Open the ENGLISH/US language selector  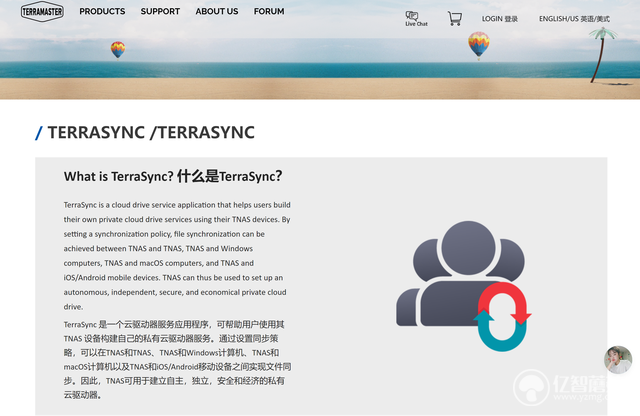(x=574, y=19)
